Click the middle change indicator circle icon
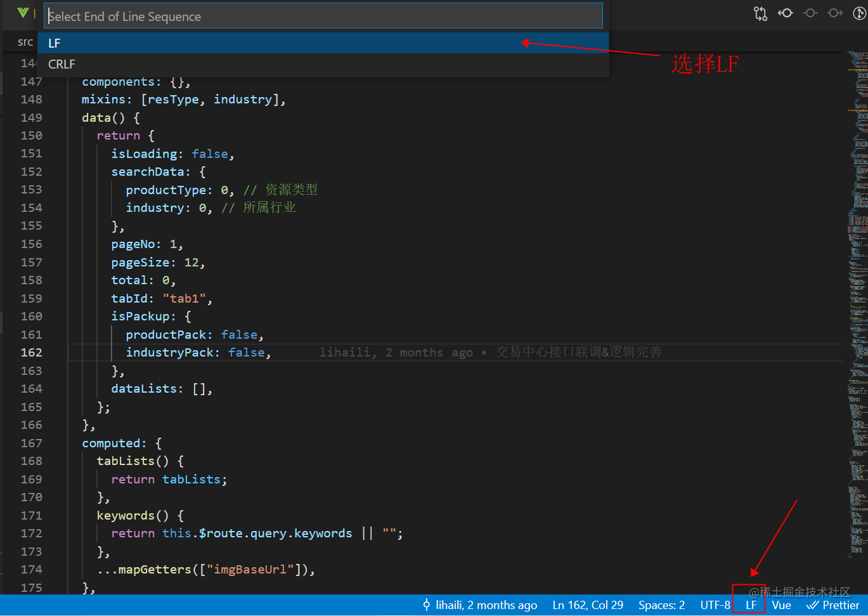 click(x=810, y=13)
